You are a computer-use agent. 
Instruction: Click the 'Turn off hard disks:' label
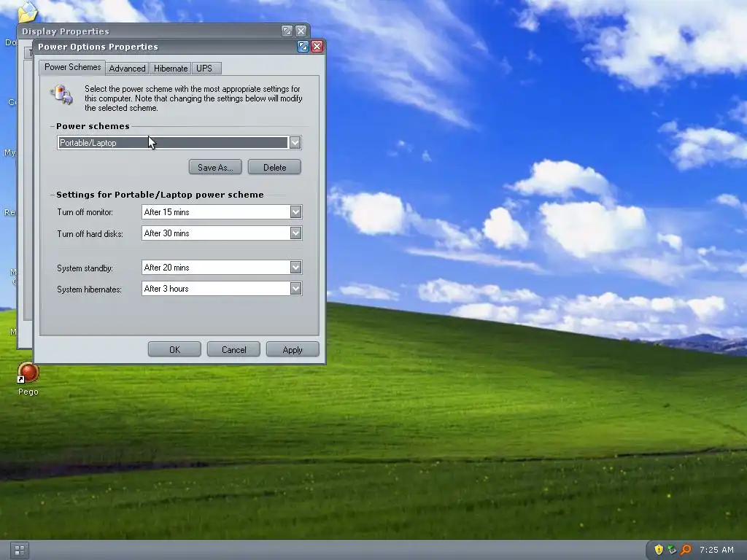click(x=90, y=234)
